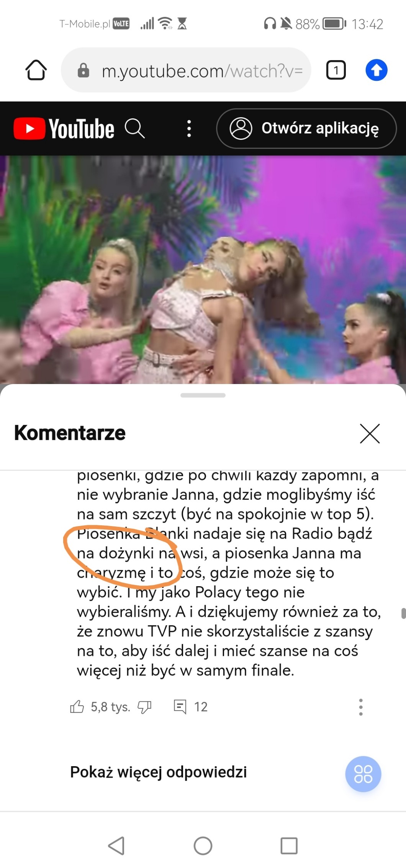
Task: Grab the comments panel drag handle
Action: tap(203, 395)
